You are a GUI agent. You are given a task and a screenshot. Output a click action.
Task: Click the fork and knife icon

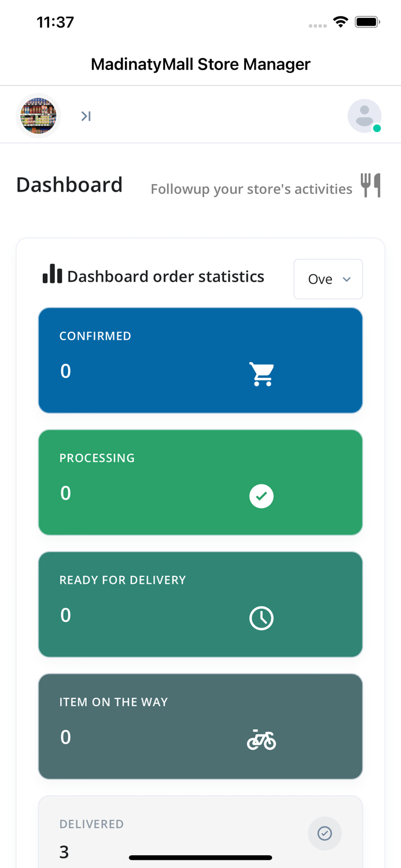pyautogui.click(x=370, y=185)
